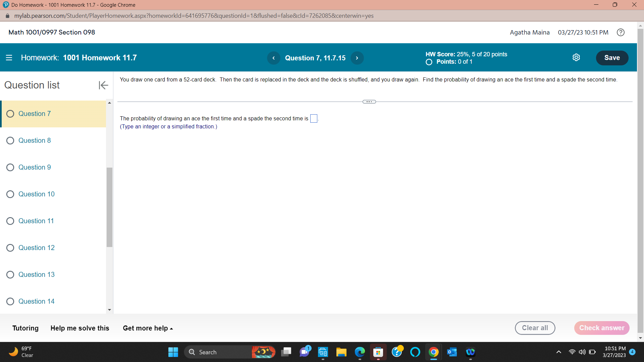Collapse the Question list panel
Image resolution: width=644 pixels, height=362 pixels.
103,85
